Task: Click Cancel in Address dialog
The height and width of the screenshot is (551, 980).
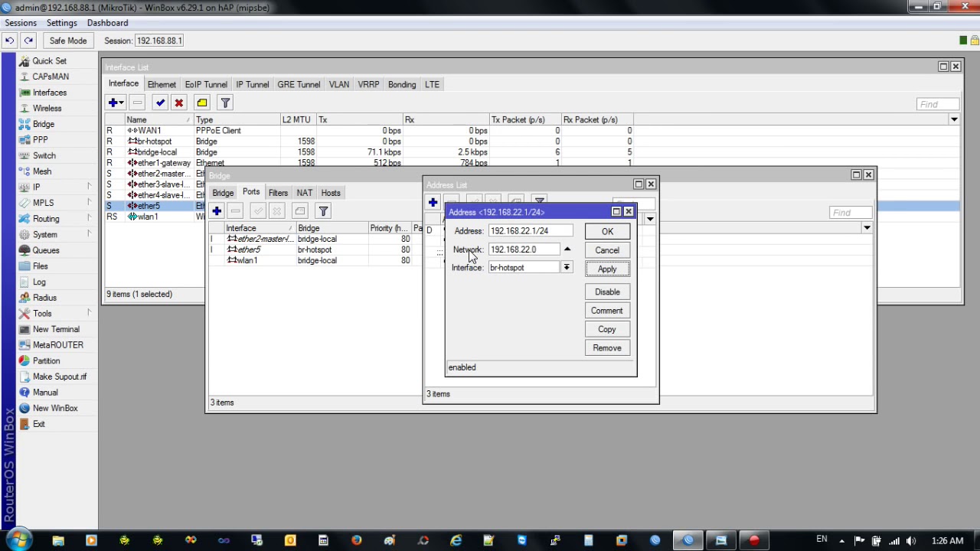Action: pos(607,250)
